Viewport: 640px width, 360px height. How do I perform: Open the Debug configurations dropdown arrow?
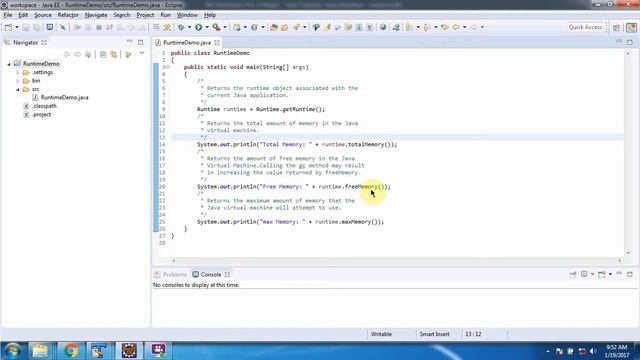[x=189, y=27]
